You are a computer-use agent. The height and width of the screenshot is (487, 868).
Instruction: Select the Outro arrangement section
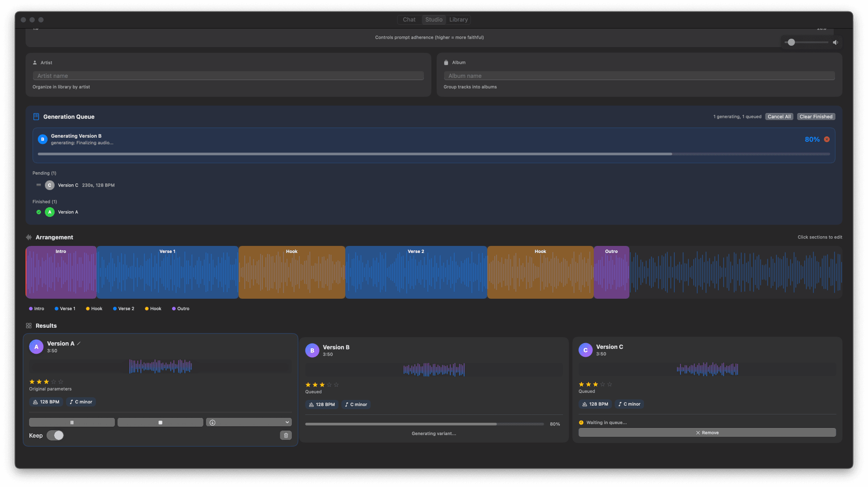click(611, 272)
